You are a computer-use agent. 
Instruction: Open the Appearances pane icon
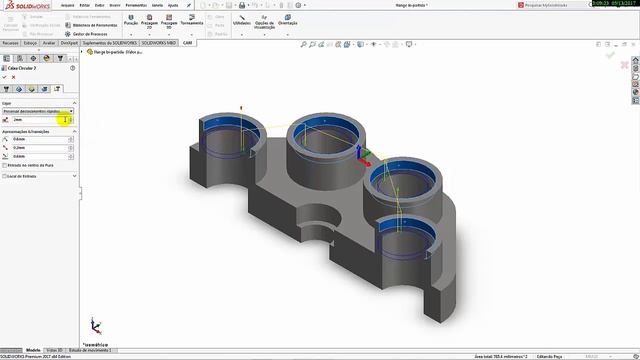point(636,93)
